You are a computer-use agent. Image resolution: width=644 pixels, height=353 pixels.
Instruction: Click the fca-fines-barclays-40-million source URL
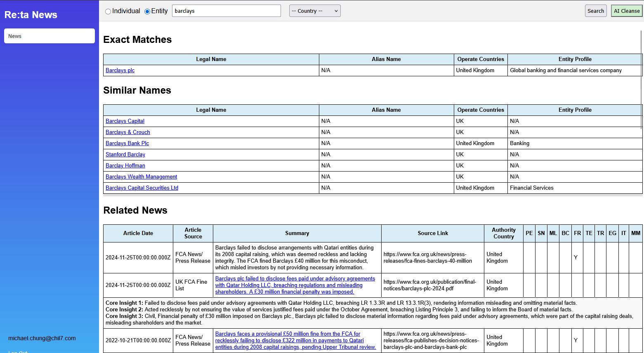[x=428, y=258]
